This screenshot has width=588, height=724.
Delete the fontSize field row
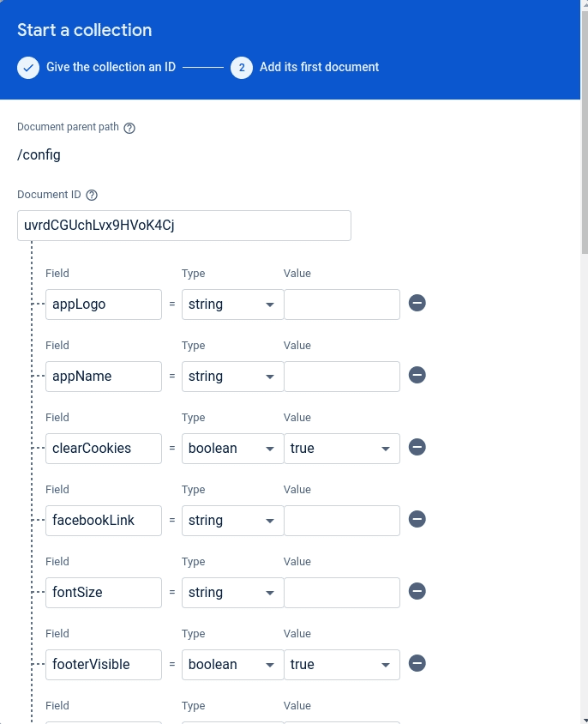[x=417, y=592]
